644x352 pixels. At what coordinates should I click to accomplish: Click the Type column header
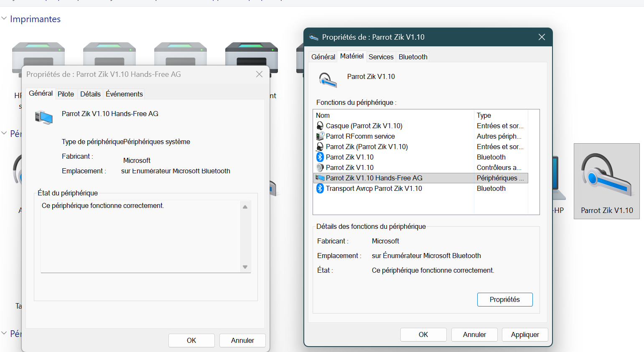pyautogui.click(x=501, y=115)
